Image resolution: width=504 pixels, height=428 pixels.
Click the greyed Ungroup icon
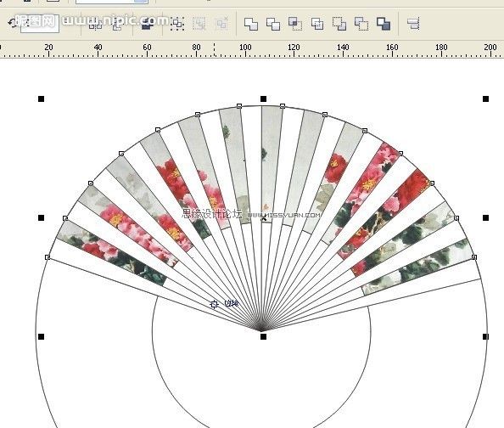[x=199, y=24]
